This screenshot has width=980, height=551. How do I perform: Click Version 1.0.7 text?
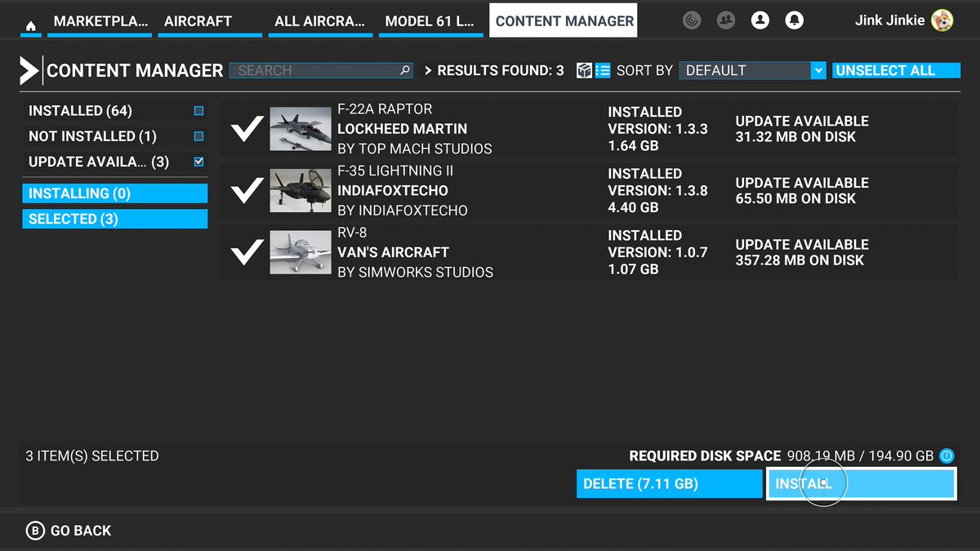pos(657,252)
